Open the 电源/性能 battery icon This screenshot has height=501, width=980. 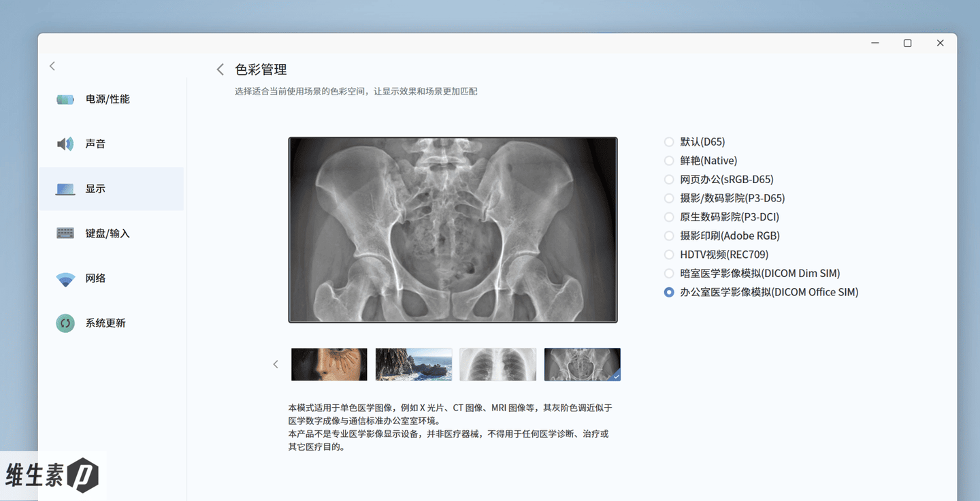pyautogui.click(x=65, y=99)
